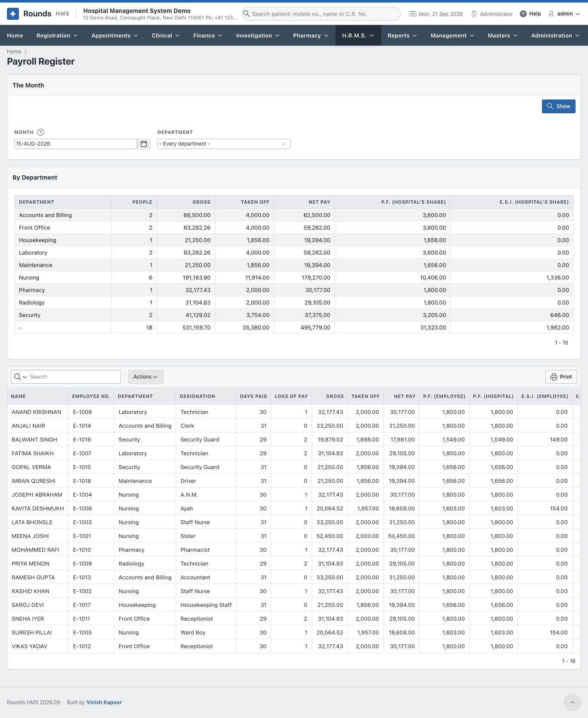Open the admin user icon menu
This screenshot has height=718, width=588.
point(551,14)
